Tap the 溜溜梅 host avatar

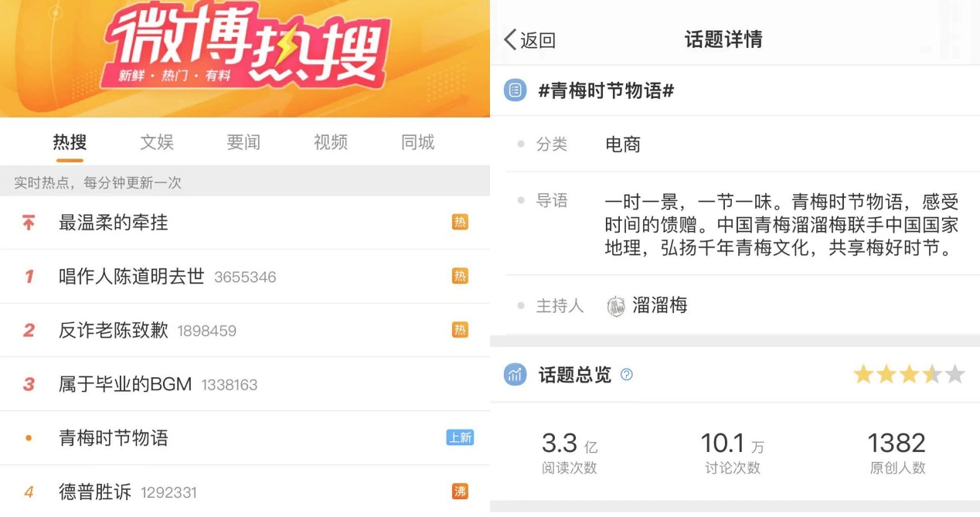coord(616,306)
